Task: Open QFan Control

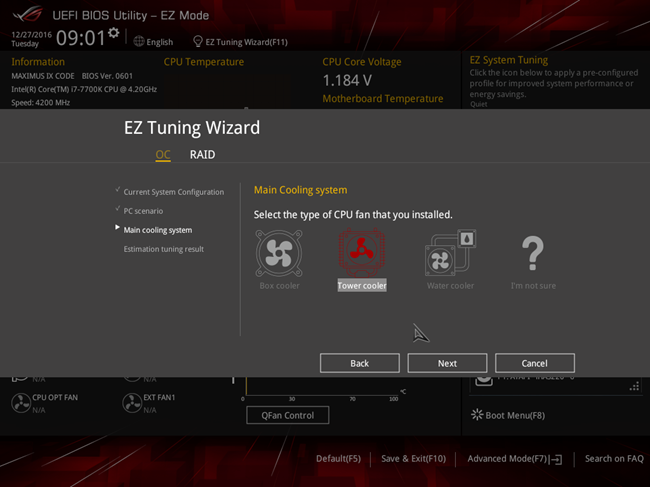Action: pyautogui.click(x=288, y=415)
